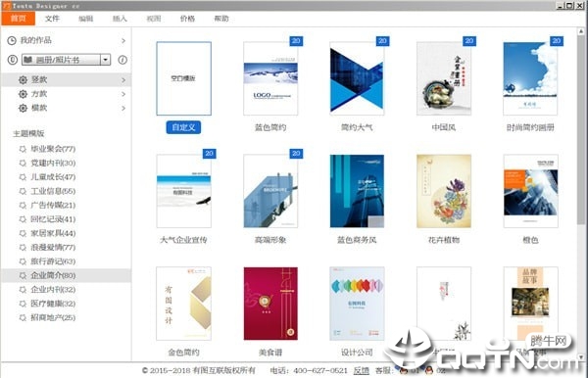Image resolution: width=588 pixels, height=378 pixels.
Task: Click the 主题模版 section heading
Action: point(28,133)
